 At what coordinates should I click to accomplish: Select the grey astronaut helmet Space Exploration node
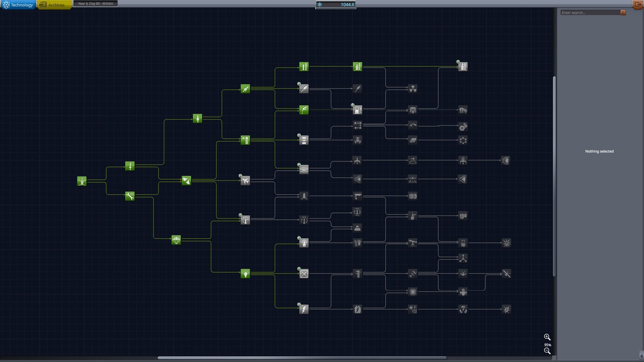pos(304,243)
